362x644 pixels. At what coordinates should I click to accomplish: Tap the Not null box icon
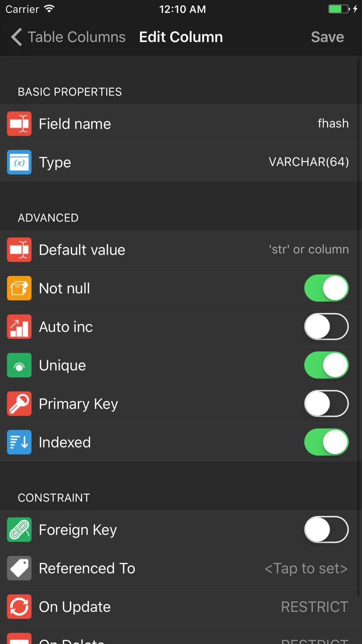[19, 288]
